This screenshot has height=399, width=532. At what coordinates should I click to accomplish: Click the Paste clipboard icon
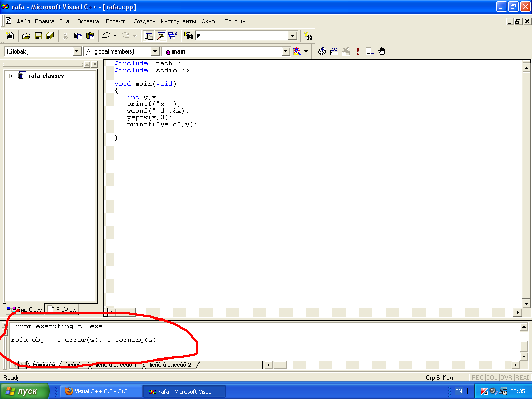[x=90, y=36]
